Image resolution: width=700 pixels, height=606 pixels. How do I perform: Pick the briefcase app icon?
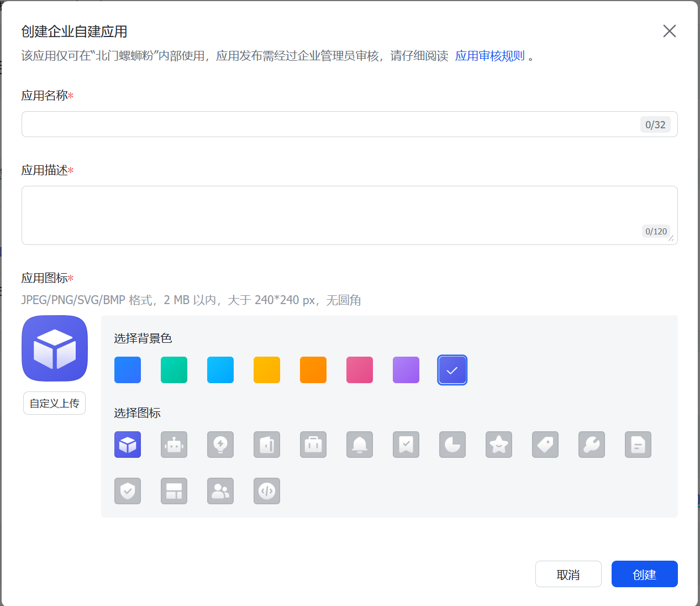(x=313, y=445)
